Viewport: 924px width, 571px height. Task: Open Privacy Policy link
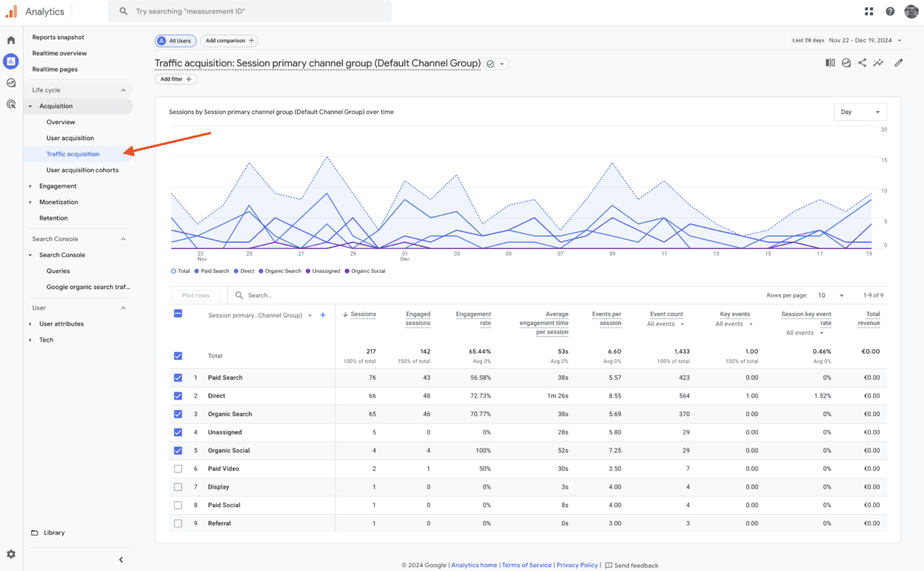pyautogui.click(x=577, y=565)
